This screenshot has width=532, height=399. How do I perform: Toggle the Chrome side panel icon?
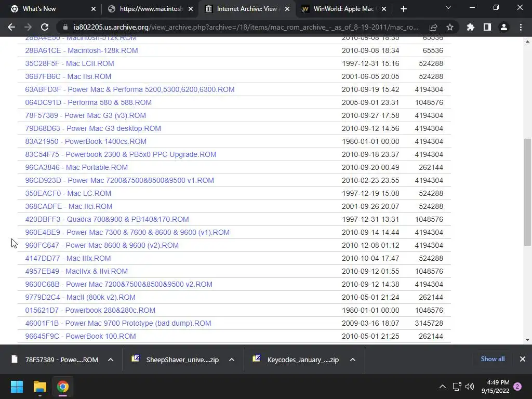point(487,27)
